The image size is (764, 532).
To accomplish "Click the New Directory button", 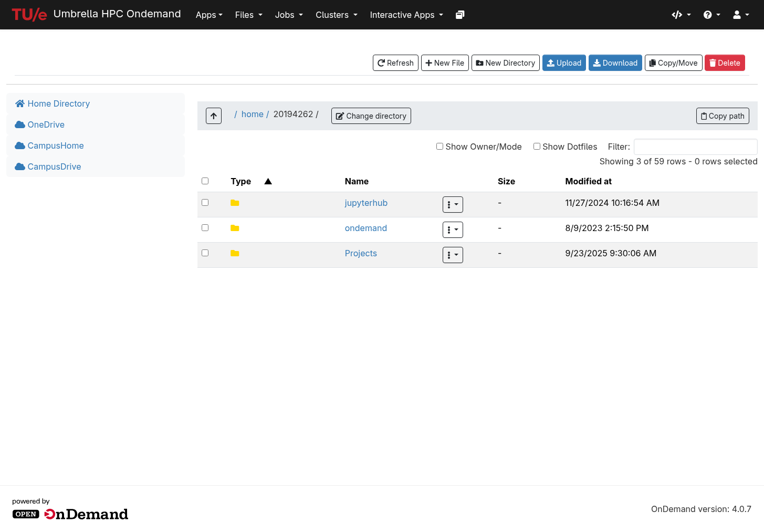I will [x=505, y=63].
